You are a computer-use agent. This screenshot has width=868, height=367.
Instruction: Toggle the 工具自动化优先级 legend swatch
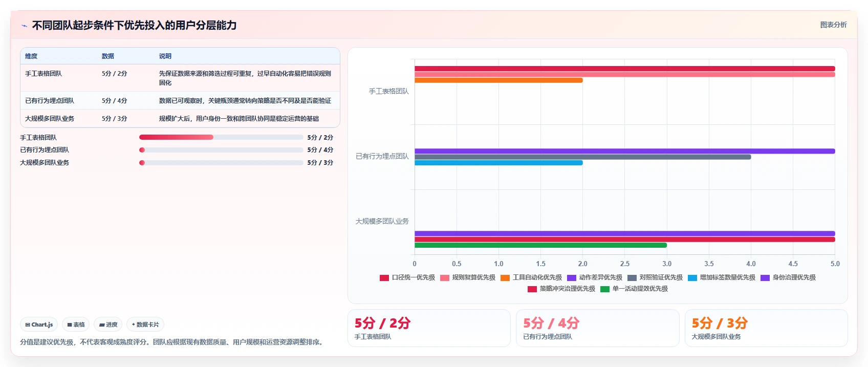[505, 277]
